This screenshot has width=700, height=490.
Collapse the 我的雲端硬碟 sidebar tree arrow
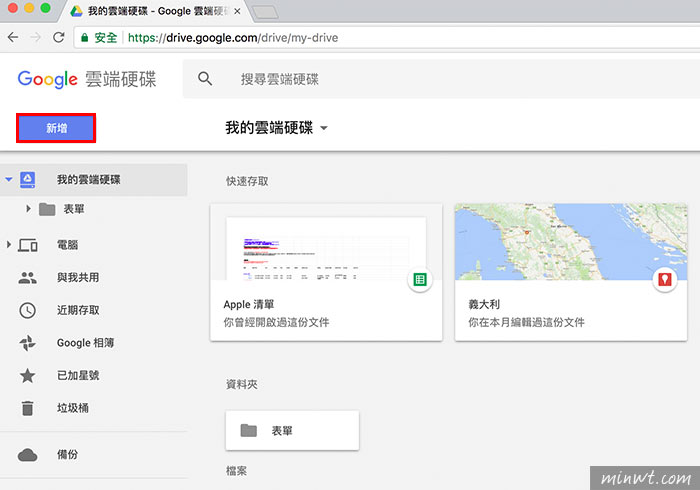pos(8,179)
